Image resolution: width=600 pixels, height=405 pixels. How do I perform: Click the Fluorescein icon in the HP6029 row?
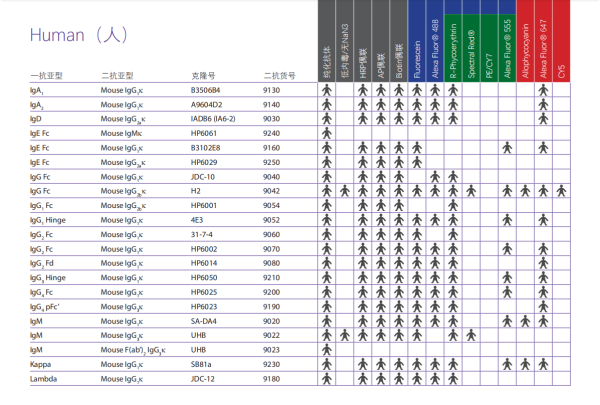point(416,161)
